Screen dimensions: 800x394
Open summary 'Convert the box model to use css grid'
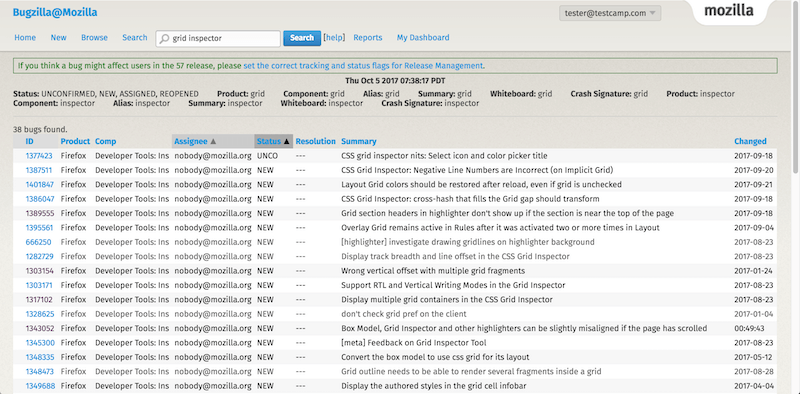coord(435,357)
